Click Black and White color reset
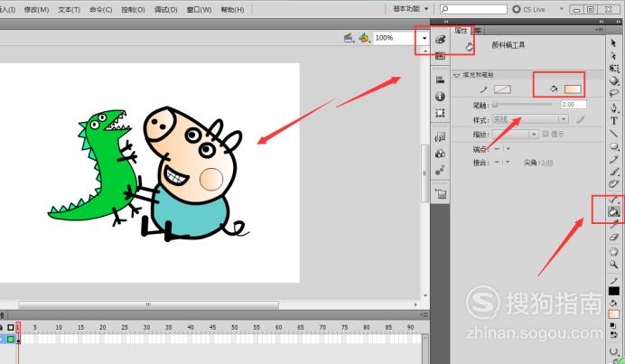 point(612,326)
